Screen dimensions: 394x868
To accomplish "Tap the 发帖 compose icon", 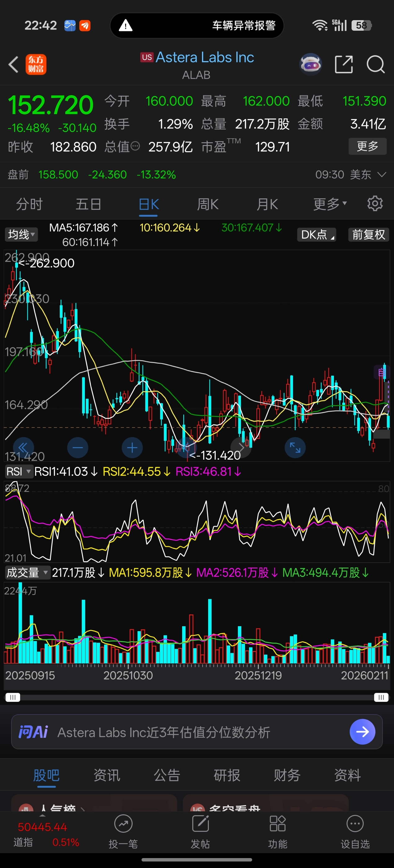I will tap(200, 824).
